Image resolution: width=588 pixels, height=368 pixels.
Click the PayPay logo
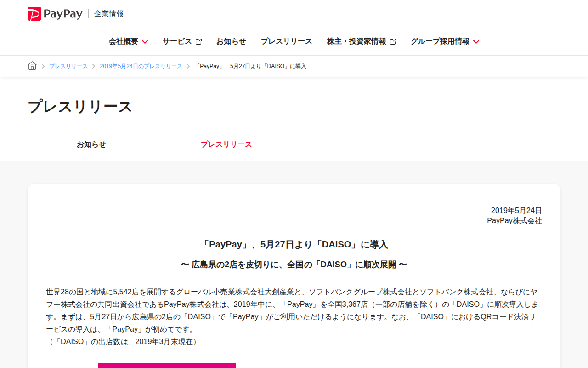pyautogui.click(x=55, y=14)
